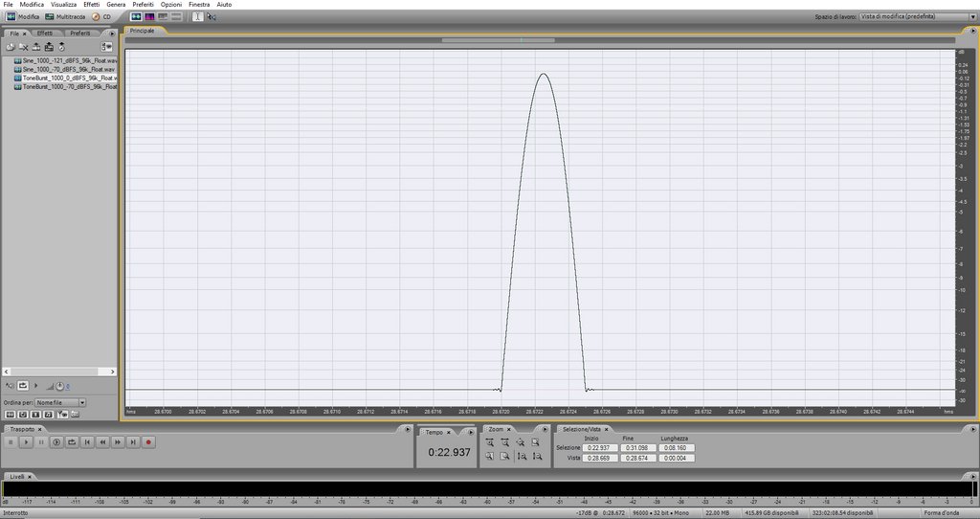Click the Rewind transport button
This screenshot has width=980, height=519.
(102, 442)
